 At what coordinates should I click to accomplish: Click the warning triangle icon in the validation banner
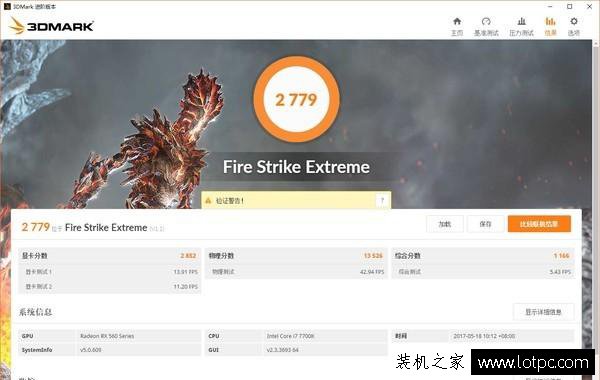point(208,201)
